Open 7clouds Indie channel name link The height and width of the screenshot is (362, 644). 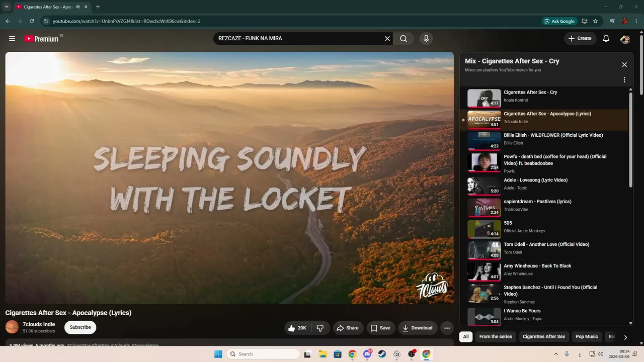click(39, 324)
